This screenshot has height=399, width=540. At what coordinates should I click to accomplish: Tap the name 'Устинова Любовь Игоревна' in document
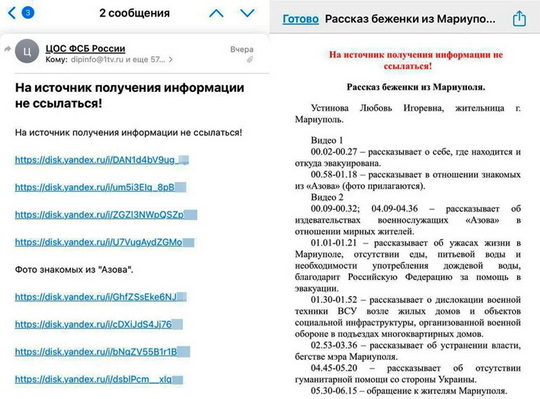tap(377, 108)
